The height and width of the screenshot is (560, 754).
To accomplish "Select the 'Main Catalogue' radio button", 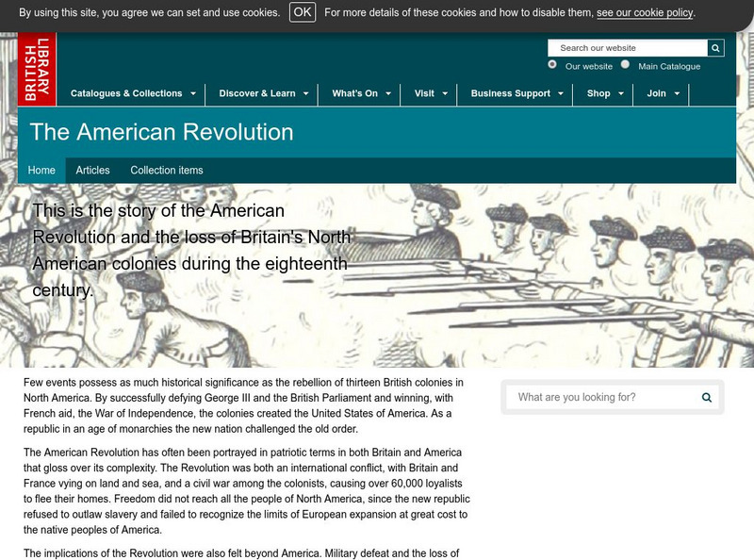I will point(625,64).
